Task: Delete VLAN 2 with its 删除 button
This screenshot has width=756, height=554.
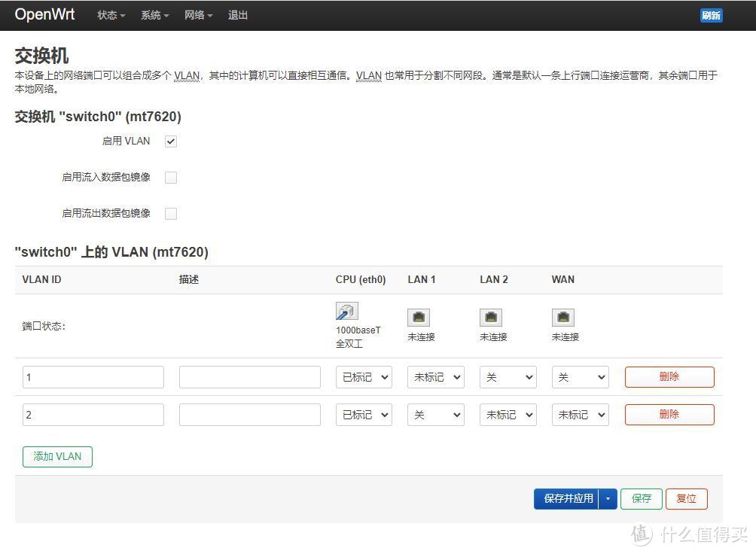Action: point(669,415)
